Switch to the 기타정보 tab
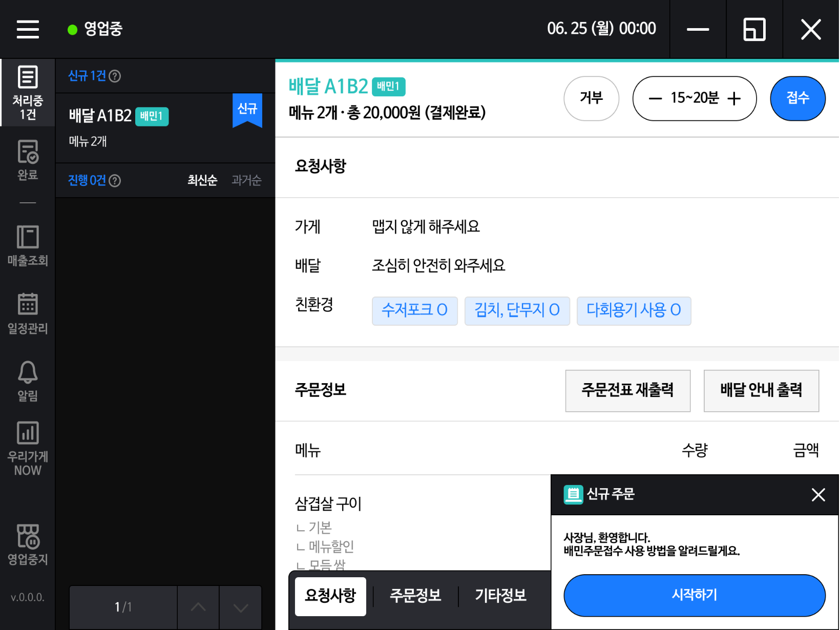The width and height of the screenshot is (840, 630). point(500,596)
